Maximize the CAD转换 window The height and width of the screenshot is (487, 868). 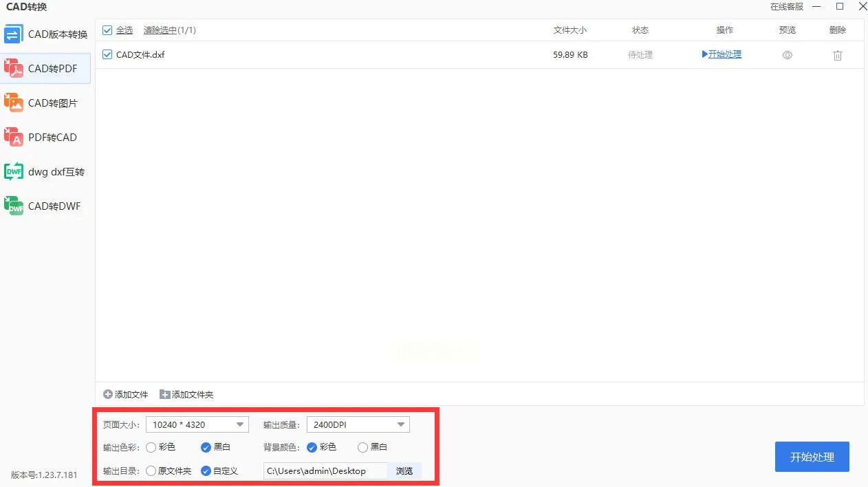(840, 7)
